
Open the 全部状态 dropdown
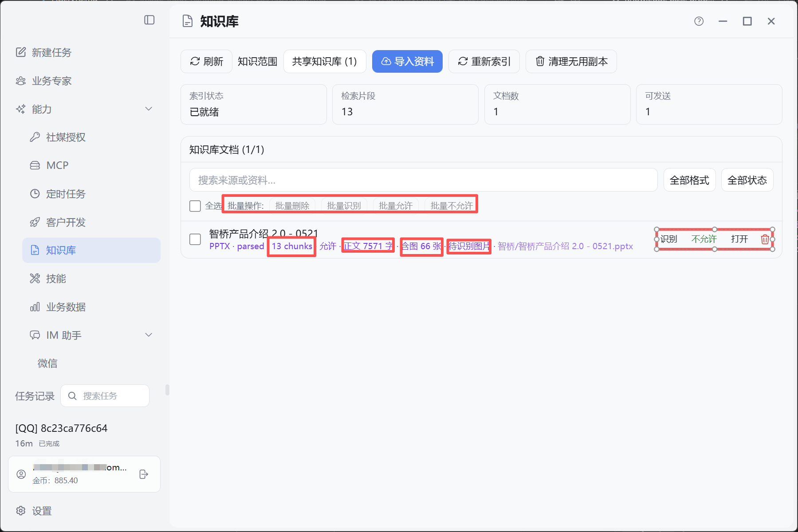tap(747, 180)
